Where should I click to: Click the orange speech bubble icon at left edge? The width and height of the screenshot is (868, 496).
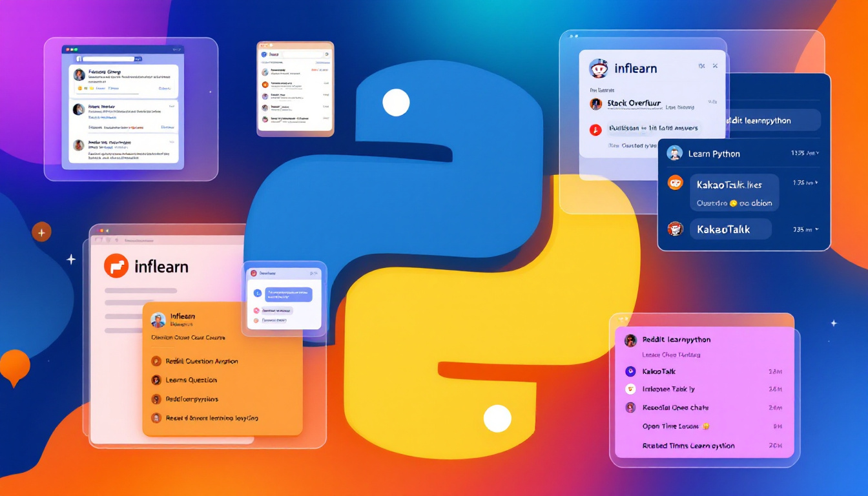tap(14, 366)
